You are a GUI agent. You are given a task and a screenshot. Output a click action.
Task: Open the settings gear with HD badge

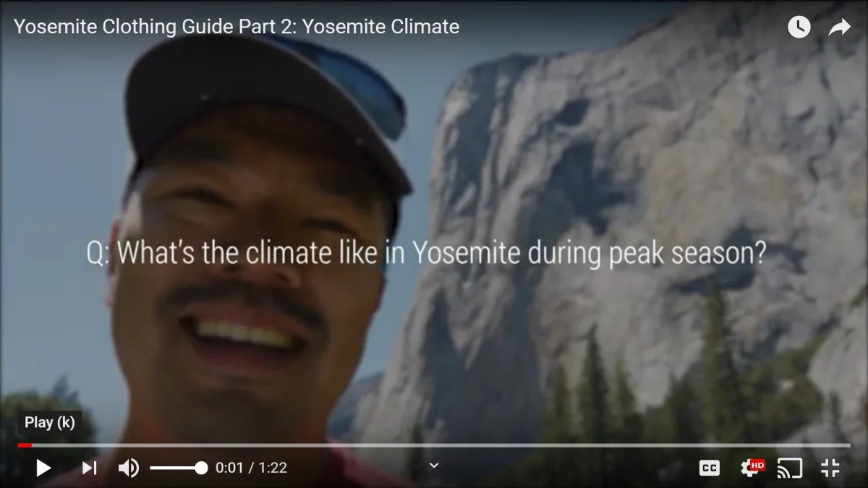pos(752,468)
